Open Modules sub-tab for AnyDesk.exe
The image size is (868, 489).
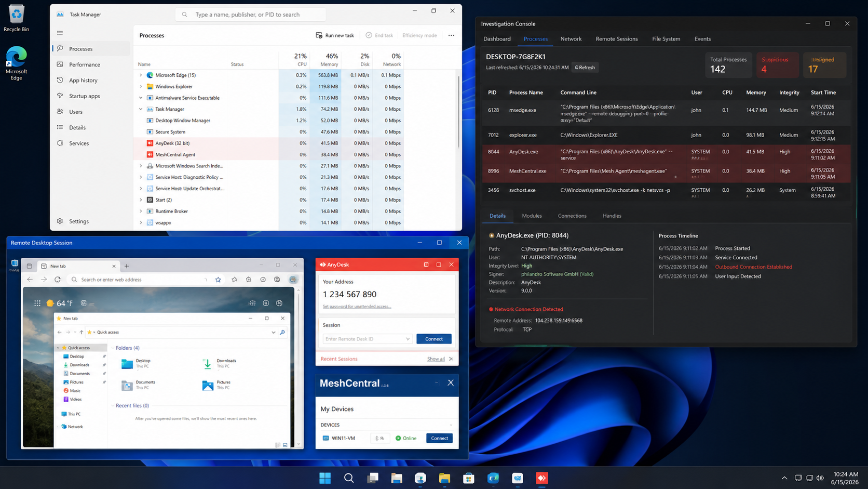click(532, 216)
